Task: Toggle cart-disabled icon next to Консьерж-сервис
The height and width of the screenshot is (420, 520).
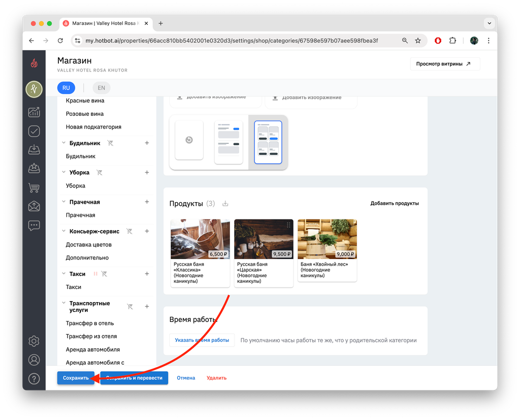Action: coord(129,231)
